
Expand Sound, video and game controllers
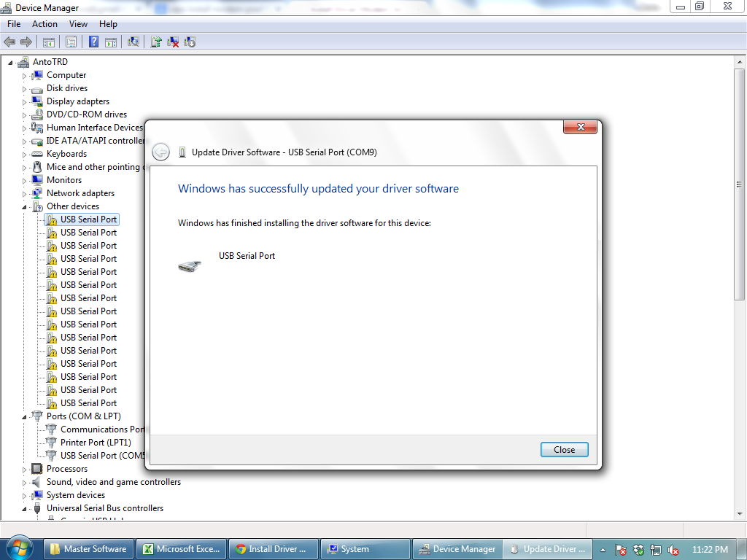pyautogui.click(x=24, y=483)
